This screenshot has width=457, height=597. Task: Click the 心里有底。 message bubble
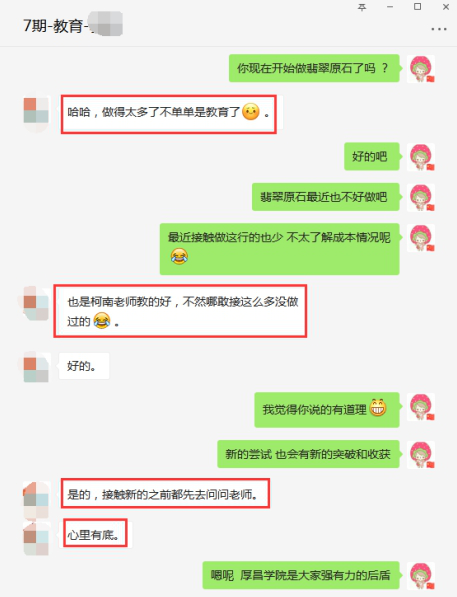(96, 535)
